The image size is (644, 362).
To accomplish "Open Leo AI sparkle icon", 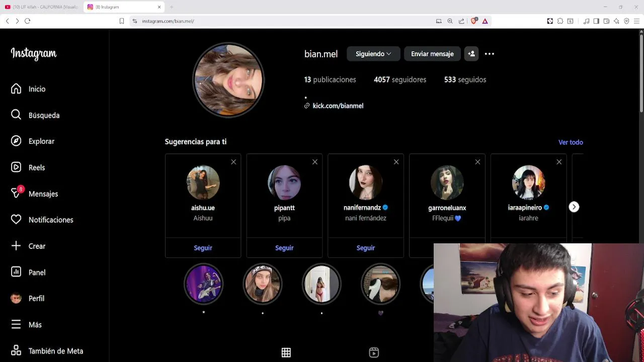I will point(616,21).
